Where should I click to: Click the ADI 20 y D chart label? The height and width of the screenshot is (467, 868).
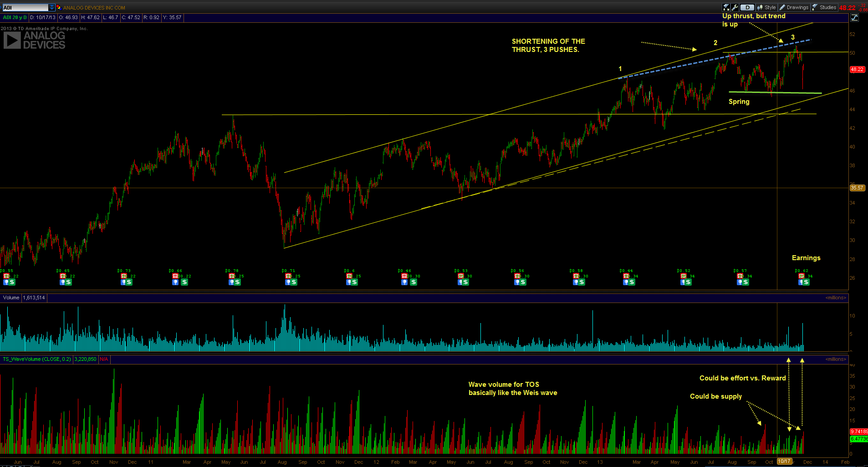point(15,17)
